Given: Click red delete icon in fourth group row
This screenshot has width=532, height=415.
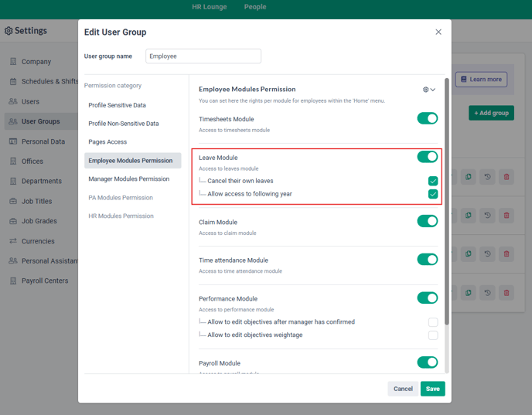Looking at the screenshot, I should 506,293.
